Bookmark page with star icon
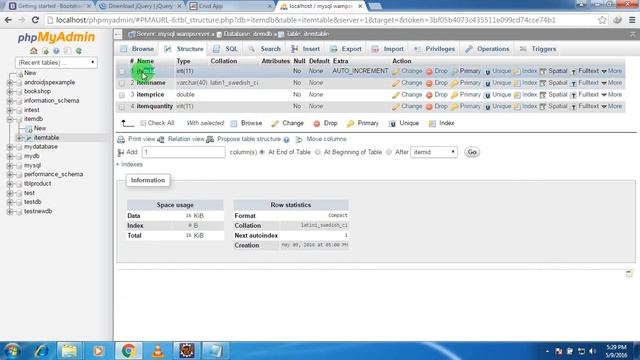 pos(602,20)
